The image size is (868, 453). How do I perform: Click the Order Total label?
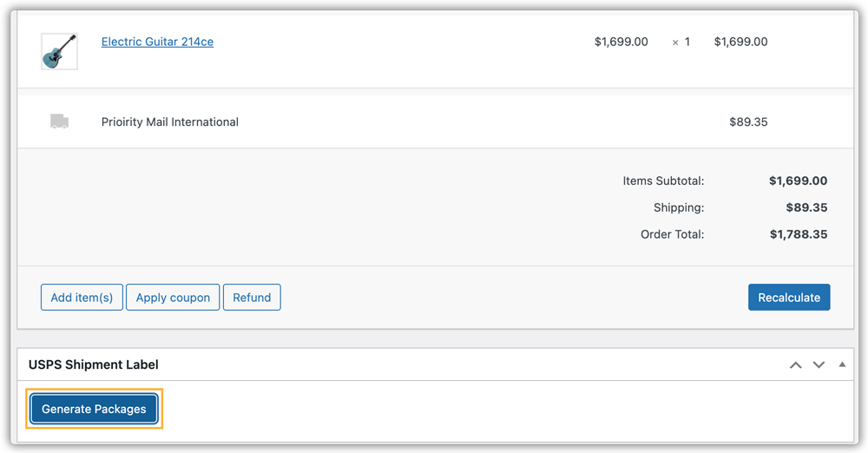(x=672, y=234)
